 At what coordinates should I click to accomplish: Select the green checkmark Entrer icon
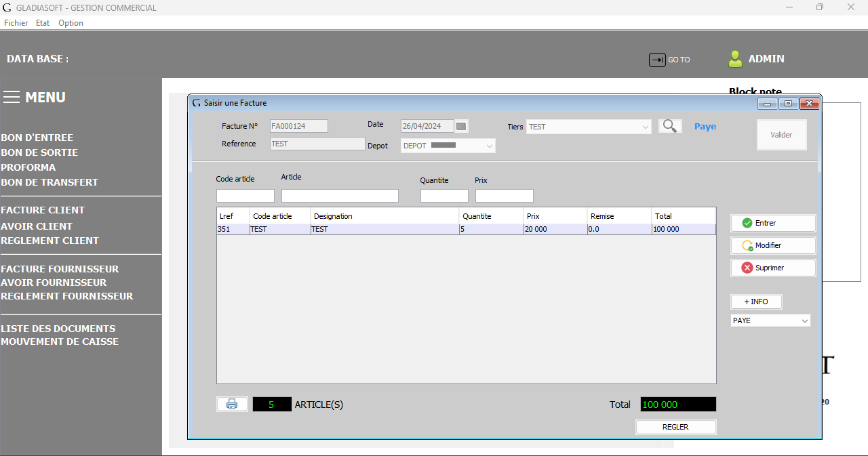tap(747, 223)
